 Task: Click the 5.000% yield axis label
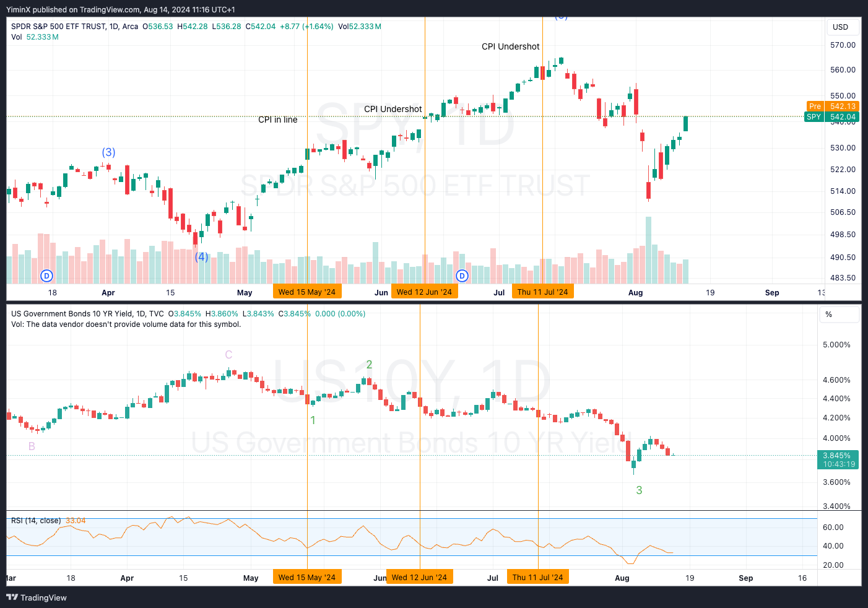click(836, 345)
